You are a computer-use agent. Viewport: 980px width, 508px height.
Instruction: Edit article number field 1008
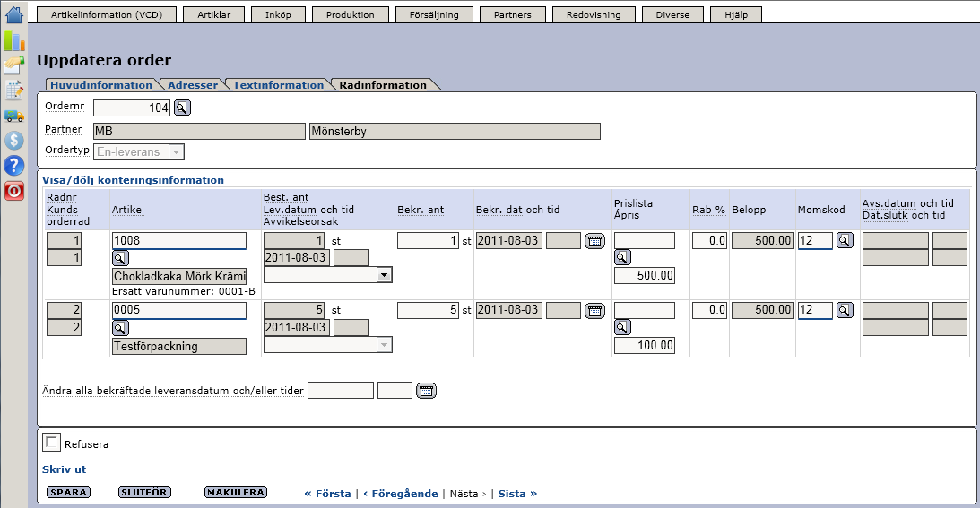[179, 241]
